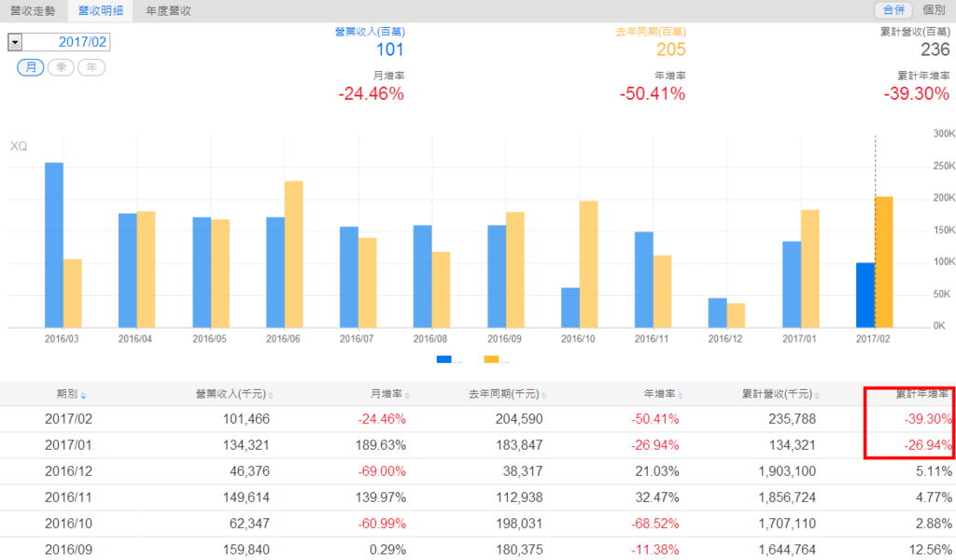Select the dark blue 2017/02 bar
This screenshot has width=956, height=560.
pos(865,295)
